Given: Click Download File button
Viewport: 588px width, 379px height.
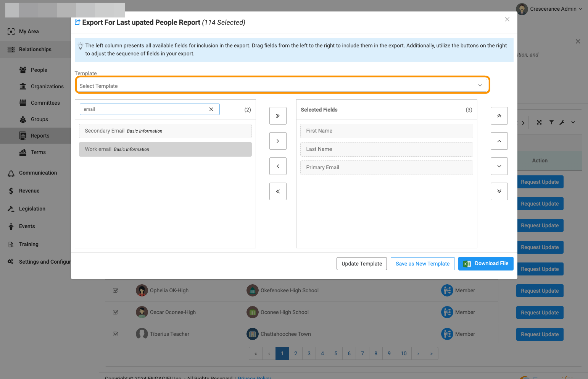Looking at the screenshot, I should coord(486,264).
